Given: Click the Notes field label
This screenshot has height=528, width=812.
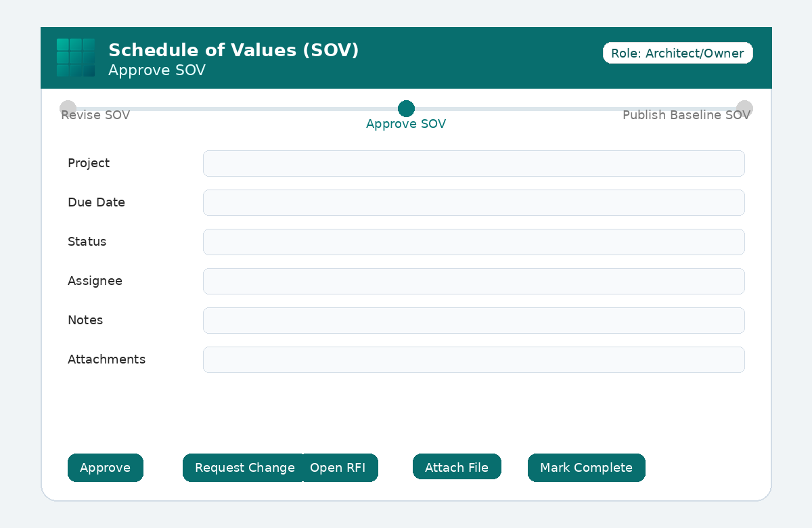Looking at the screenshot, I should [85, 320].
